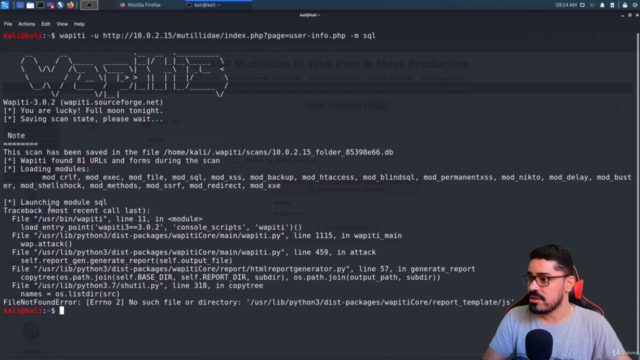
Task: Click the 'Note' heading in terminal output
Action: (16, 136)
